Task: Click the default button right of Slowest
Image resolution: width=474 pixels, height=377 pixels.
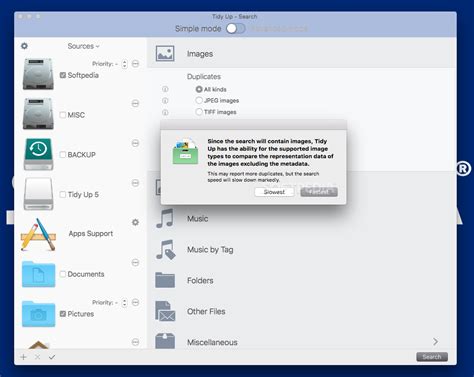Action: [319, 192]
